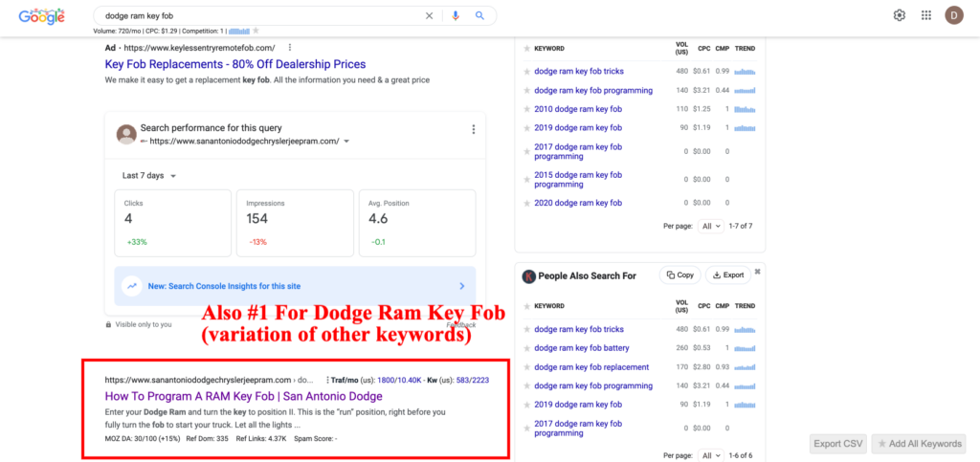Clear the search box with the X icon
980x462 pixels.
[429, 15]
